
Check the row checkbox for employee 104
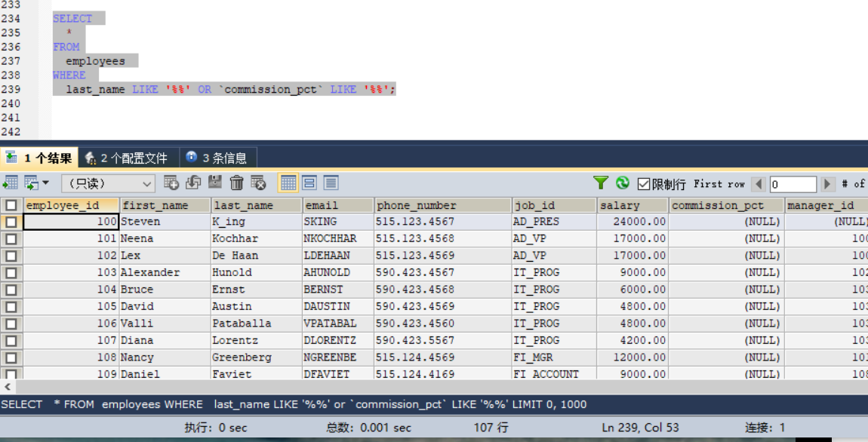click(11, 290)
